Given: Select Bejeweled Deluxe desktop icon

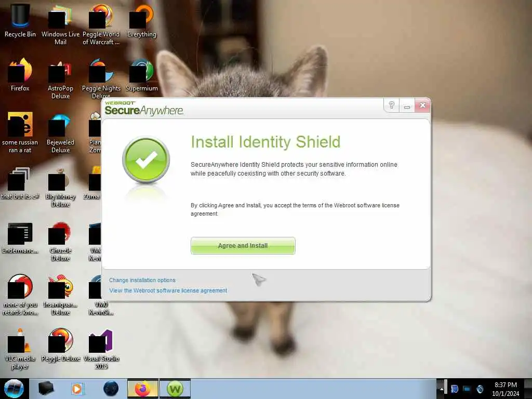Looking at the screenshot, I should tap(60, 133).
